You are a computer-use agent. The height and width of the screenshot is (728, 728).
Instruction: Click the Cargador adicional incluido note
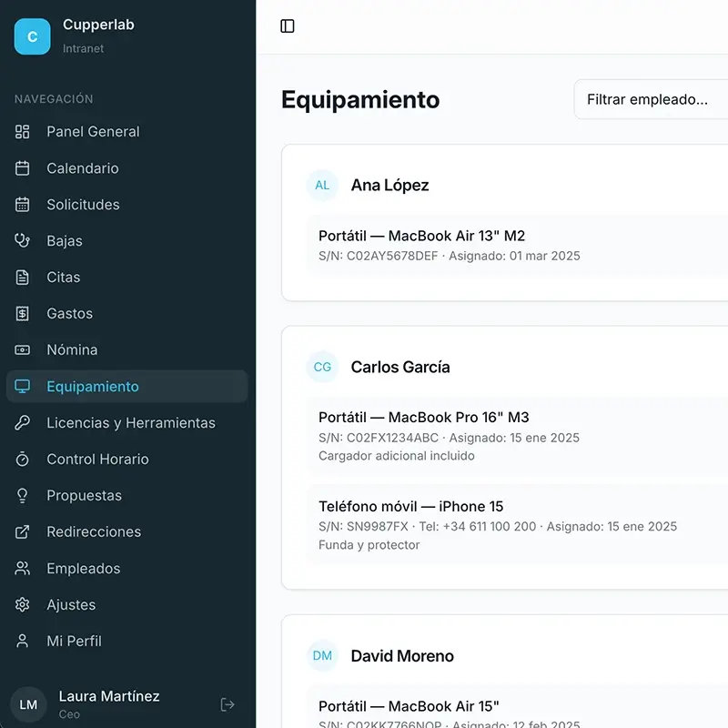coord(397,456)
